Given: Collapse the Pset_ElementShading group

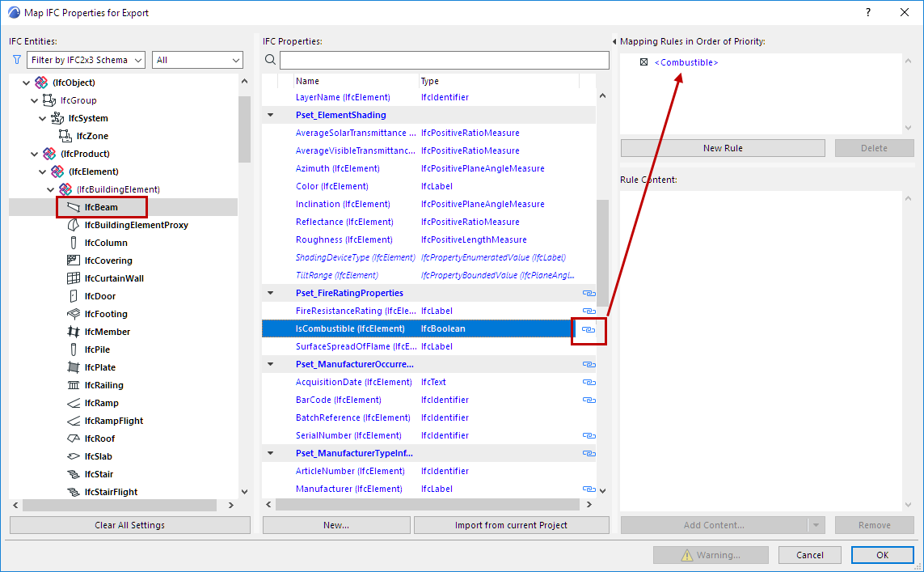Looking at the screenshot, I should (x=271, y=115).
